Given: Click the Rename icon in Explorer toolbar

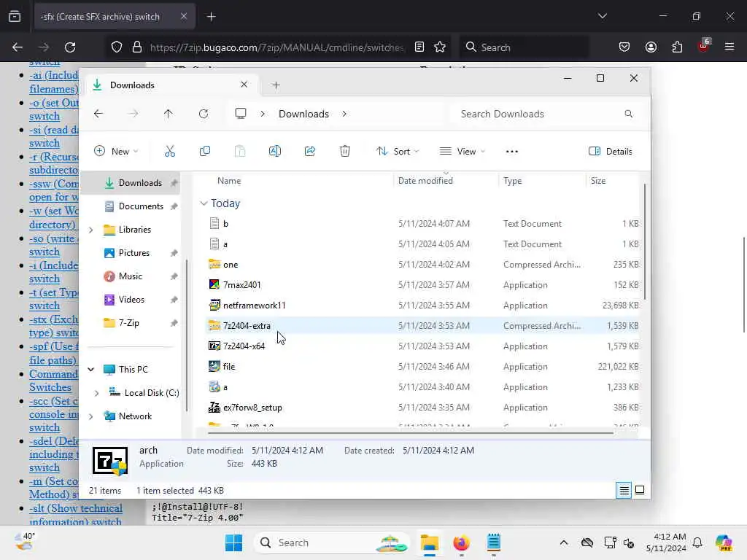Looking at the screenshot, I should (x=275, y=152).
